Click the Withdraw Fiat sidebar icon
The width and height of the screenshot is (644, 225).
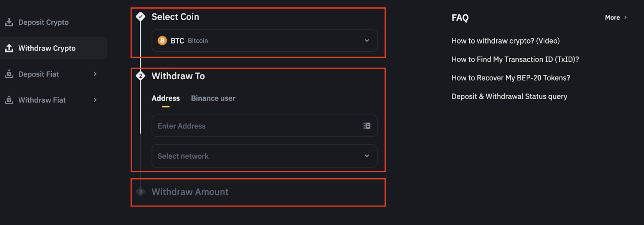click(x=9, y=100)
